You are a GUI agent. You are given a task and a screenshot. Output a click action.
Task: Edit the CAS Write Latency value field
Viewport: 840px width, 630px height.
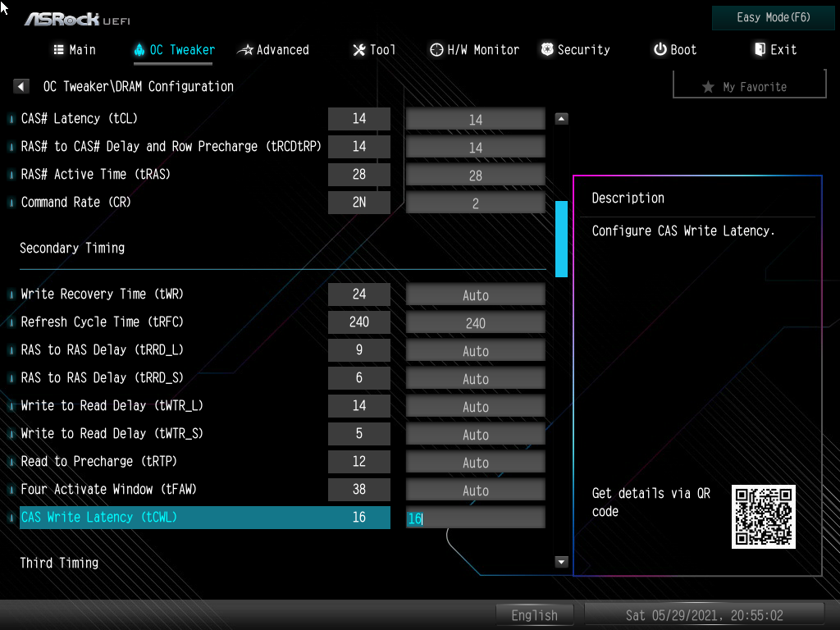point(475,518)
